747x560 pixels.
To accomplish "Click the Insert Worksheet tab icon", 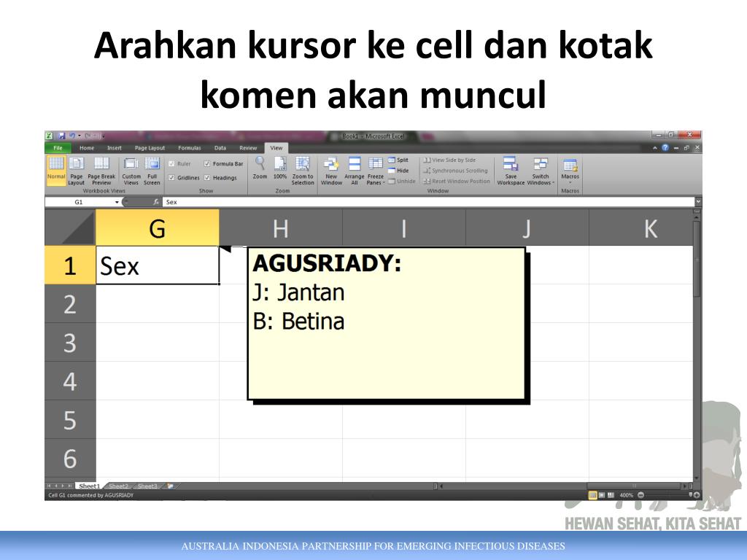I will (171, 486).
